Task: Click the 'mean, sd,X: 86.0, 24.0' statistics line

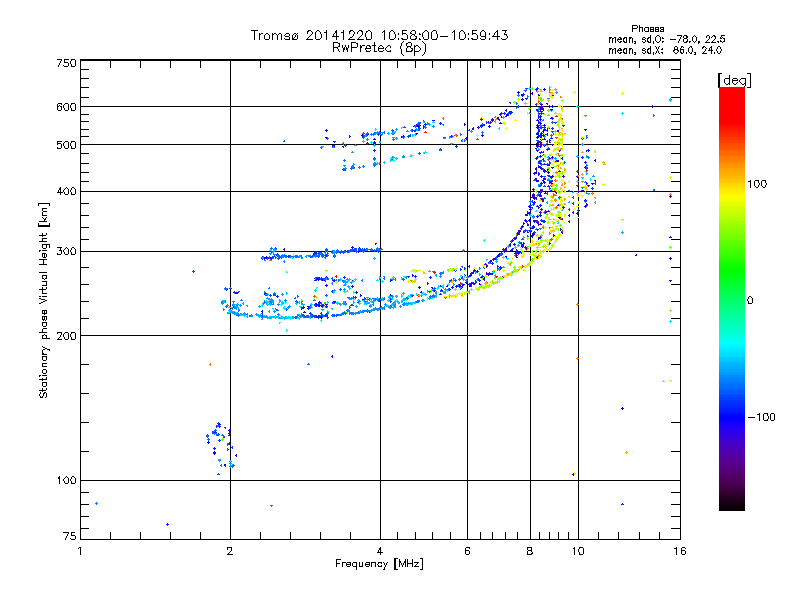Action: [665, 50]
